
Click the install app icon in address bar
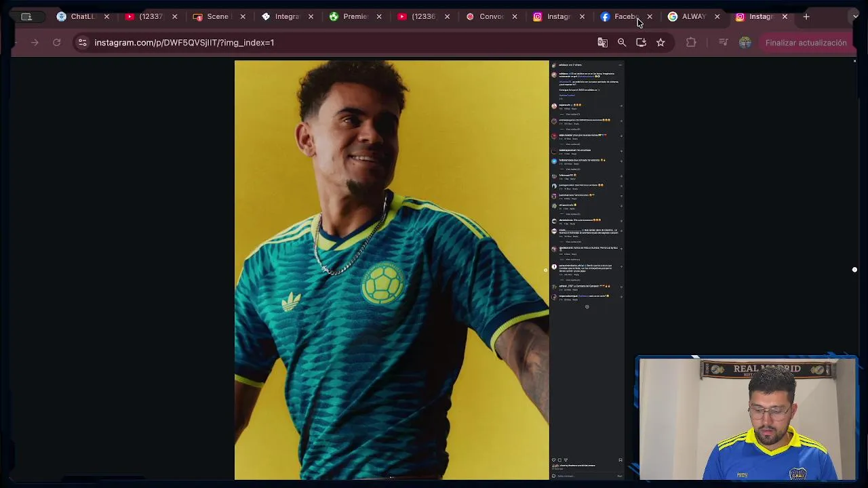pyautogui.click(x=641, y=43)
